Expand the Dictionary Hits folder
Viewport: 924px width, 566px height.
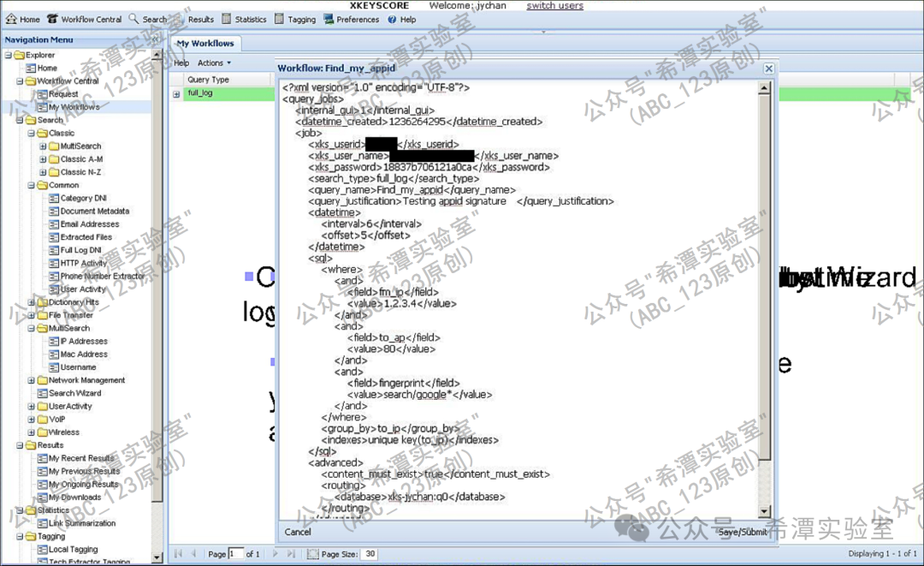(x=32, y=302)
